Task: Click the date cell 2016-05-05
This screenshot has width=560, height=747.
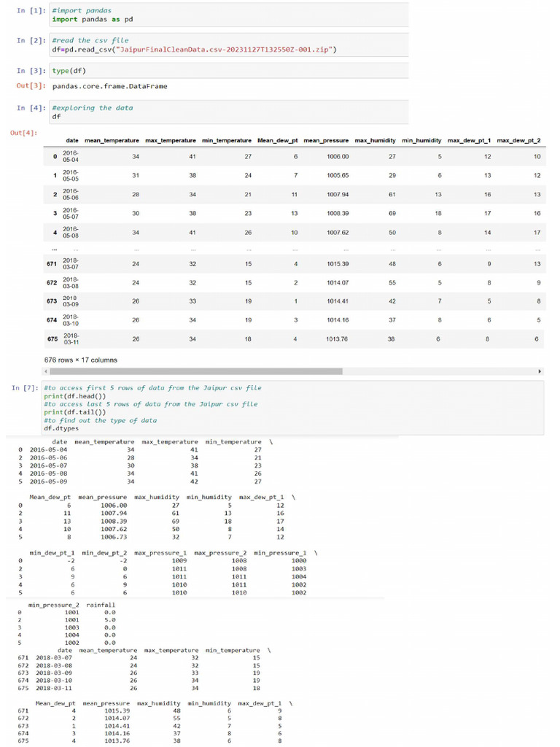Action: pos(71,175)
